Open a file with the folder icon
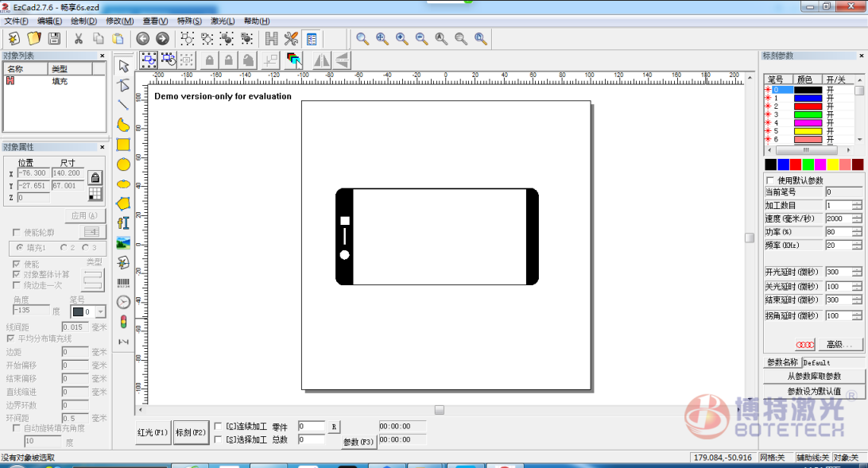 pyautogui.click(x=33, y=38)
